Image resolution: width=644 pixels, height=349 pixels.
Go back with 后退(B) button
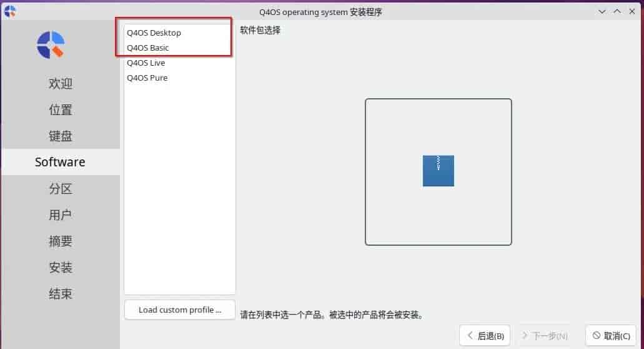[485, 336]
